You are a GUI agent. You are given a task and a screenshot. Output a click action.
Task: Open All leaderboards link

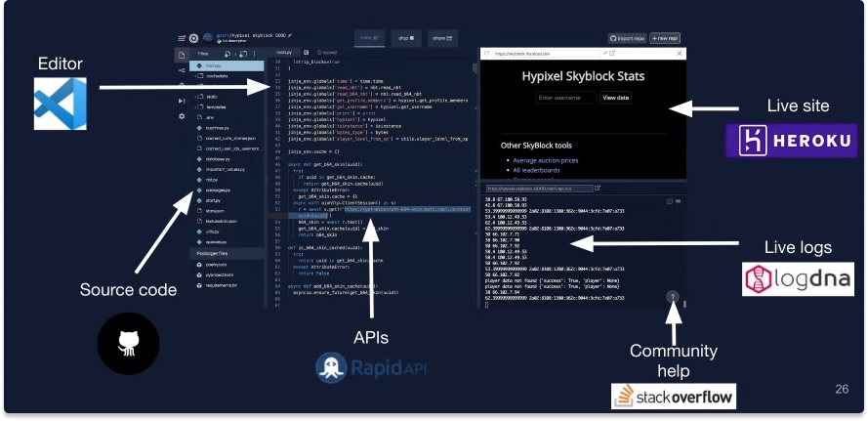[x=536, y=170]
